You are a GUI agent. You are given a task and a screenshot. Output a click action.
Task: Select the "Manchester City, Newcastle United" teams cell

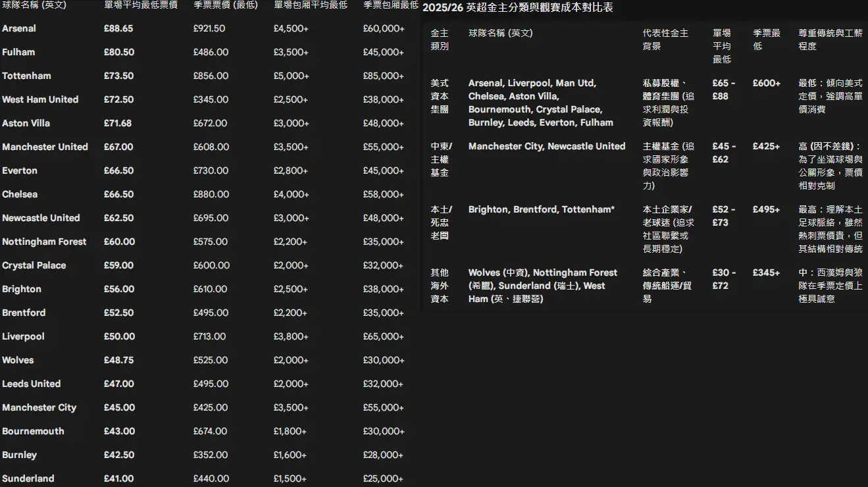click(546, 146)
